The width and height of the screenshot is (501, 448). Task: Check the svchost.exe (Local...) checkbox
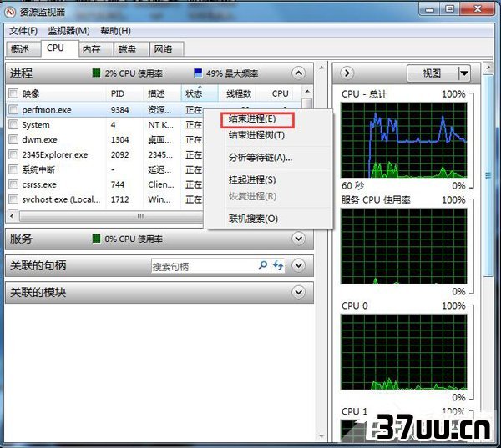point(13,199)
